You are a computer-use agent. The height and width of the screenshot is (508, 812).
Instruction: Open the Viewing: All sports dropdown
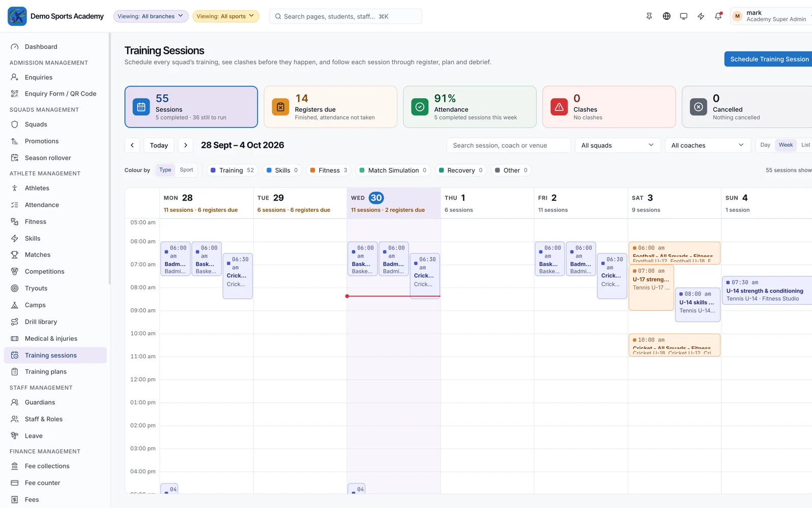(x=226, y=16)
